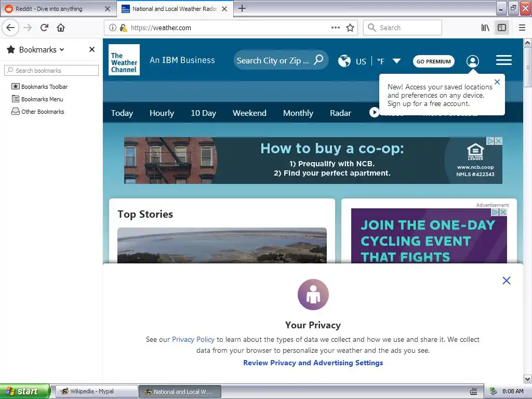Click the How to buy a co-op ad

pos(313,161)
